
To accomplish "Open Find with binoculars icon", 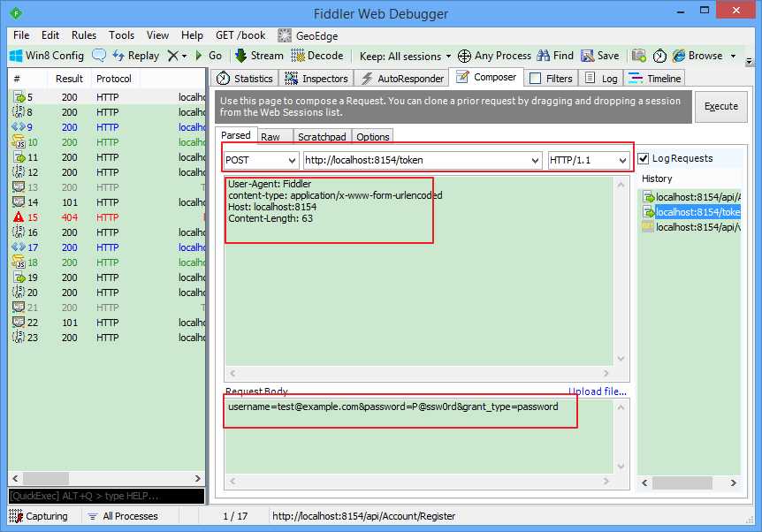I will [544, 56].
